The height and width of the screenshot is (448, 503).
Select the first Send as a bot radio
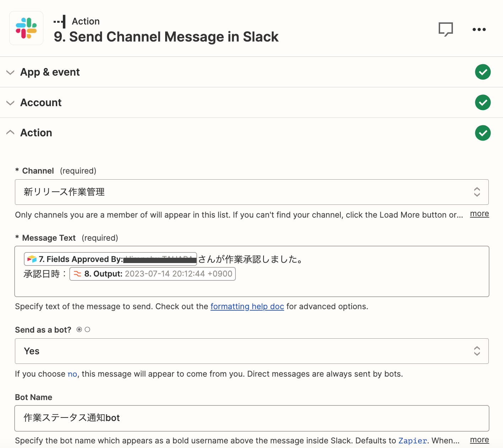(79, 330)
